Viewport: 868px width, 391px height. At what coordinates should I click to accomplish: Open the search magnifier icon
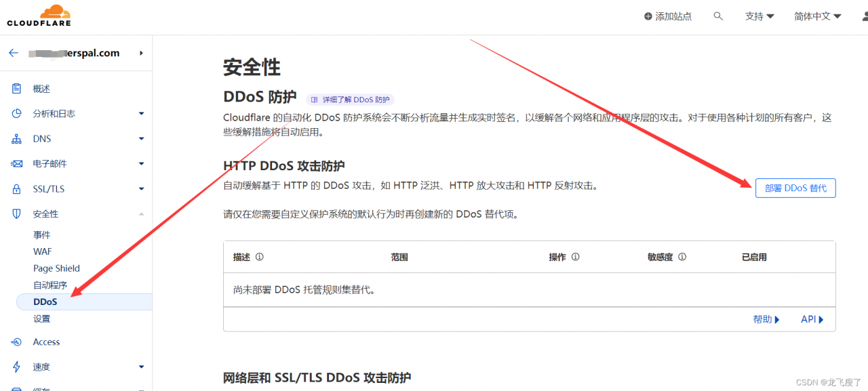tap(719, 16)
